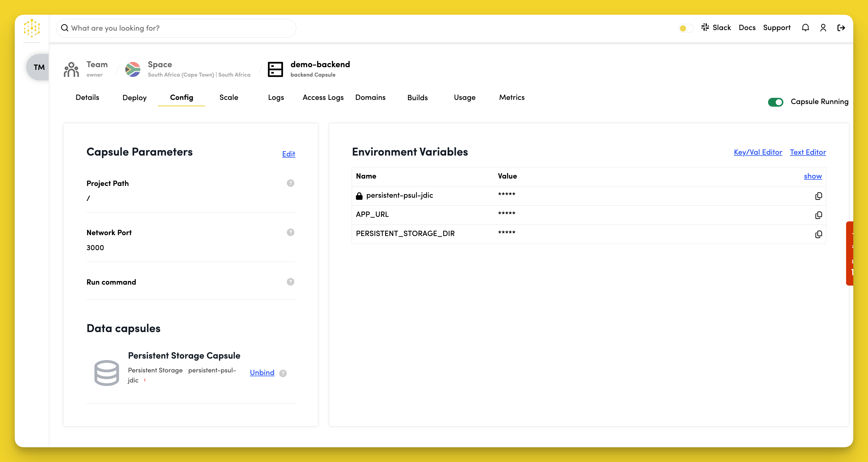Viewport: 868px width, 462px height.
Task: Click the logout arrow icon
Action: click(841, 28)
